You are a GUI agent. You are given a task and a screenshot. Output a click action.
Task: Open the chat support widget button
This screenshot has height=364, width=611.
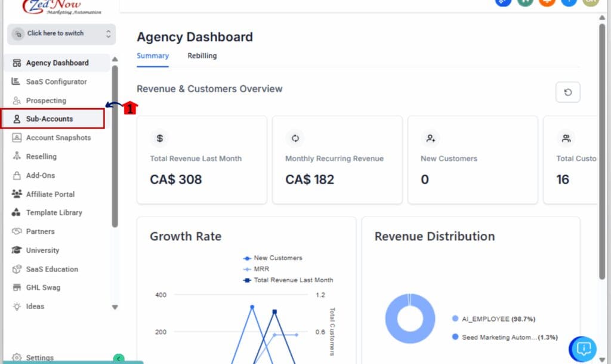(583, 349)
